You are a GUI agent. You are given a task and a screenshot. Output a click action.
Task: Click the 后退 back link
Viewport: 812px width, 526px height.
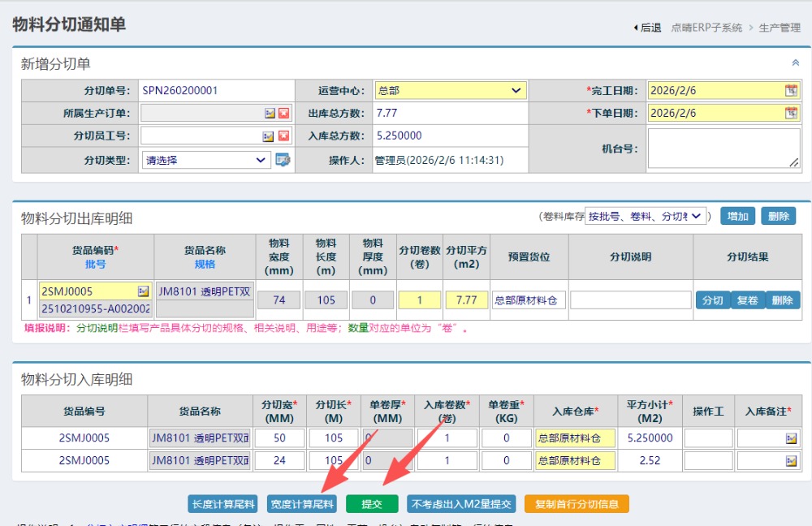[x=647, y=28]
